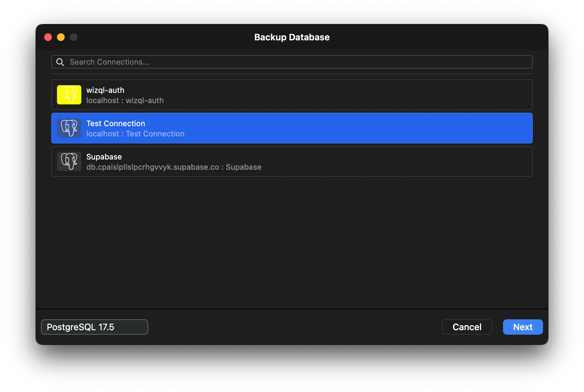Click the red close window control
Screen dimensions: 584x392
click(x=48, y=37)
